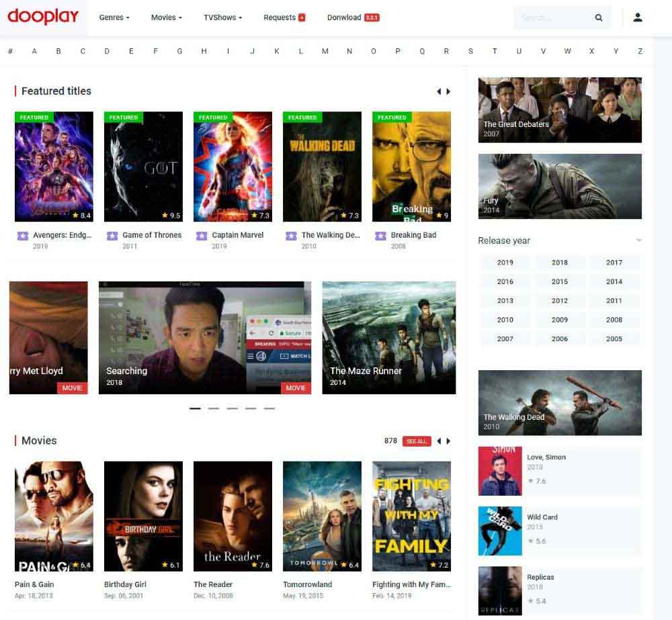Select letter S in alphabet bar
Viewport: 672px width, 620px height.
coord(470,51)
